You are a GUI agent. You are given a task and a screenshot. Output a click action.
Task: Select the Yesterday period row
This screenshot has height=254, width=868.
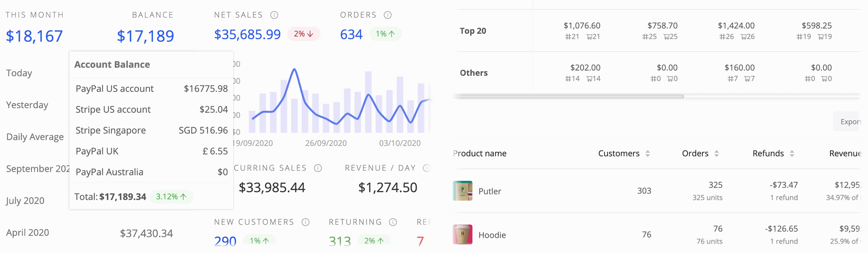[27, 105]
